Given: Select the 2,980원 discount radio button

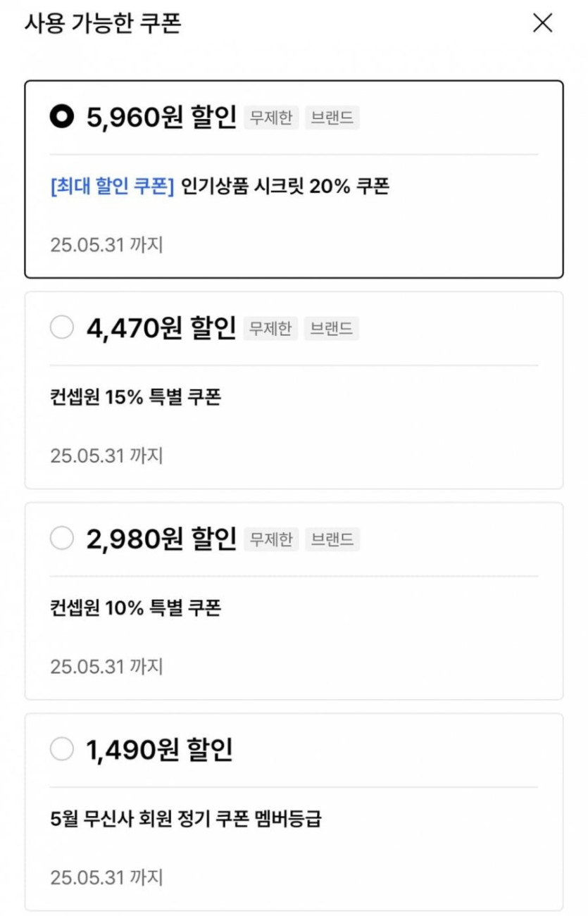Looking at the screenshot, I should tap(62, 539).
